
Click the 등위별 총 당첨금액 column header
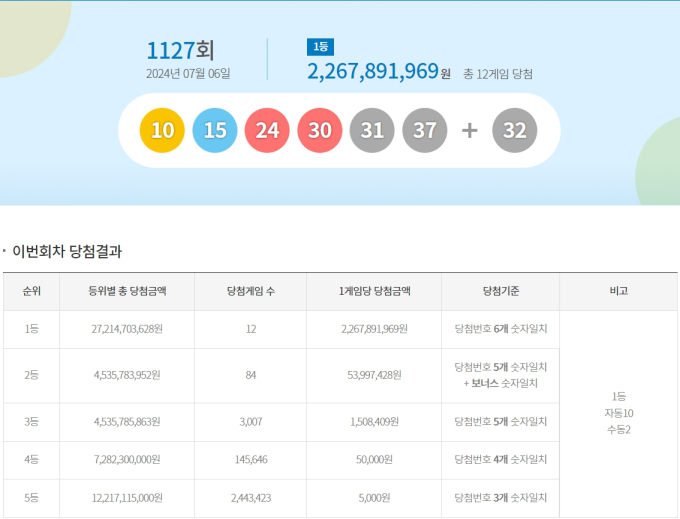coord(127,291)
